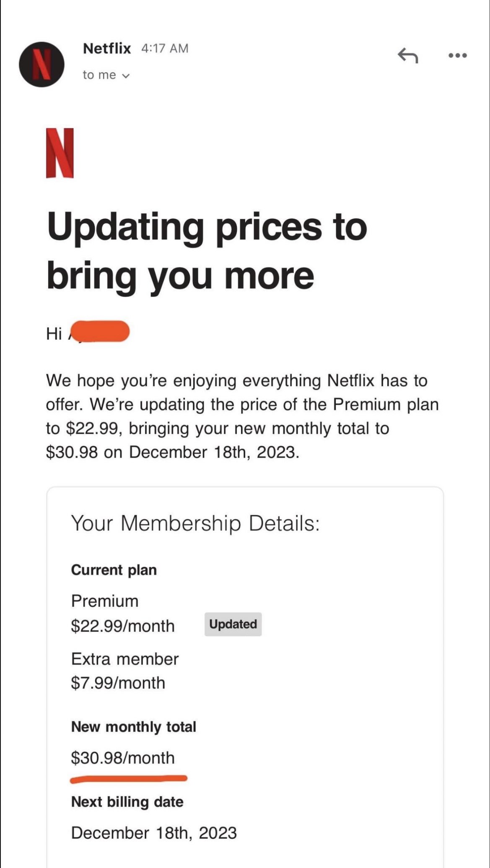
Task: Open the three-dot more options menu
Action: coord(457,55)
